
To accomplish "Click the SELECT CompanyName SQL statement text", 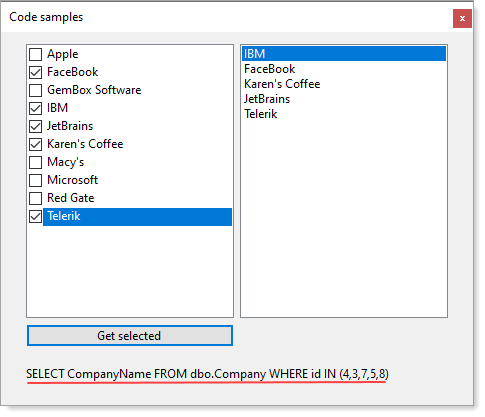I will click(x=207, y=374).
